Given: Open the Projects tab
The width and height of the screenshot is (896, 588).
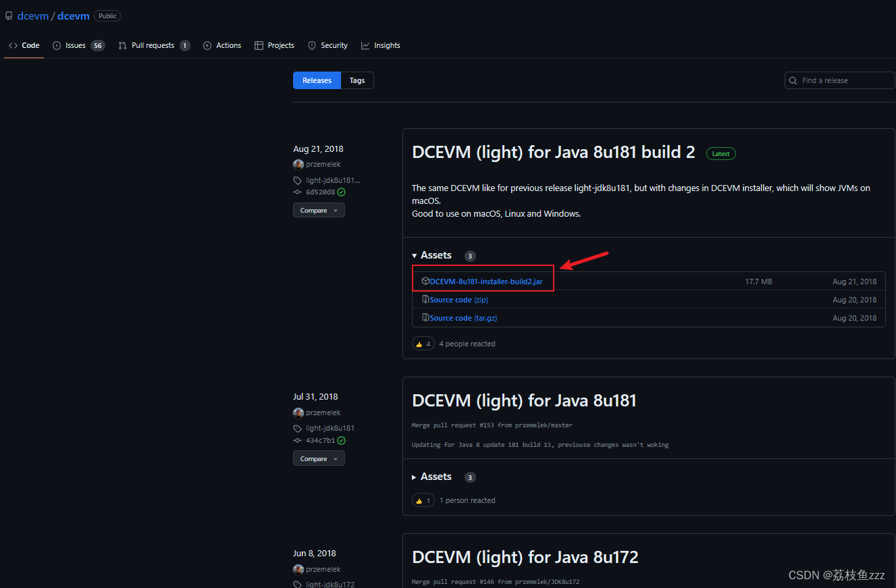Looking at the screenshot, I should (274, 45).
